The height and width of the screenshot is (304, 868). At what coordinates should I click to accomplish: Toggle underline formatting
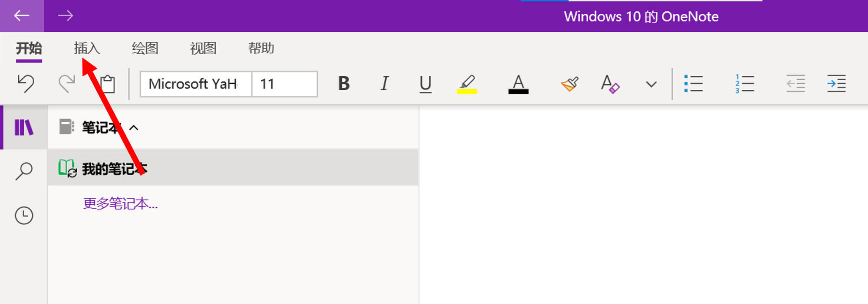(x=426, y=84)
